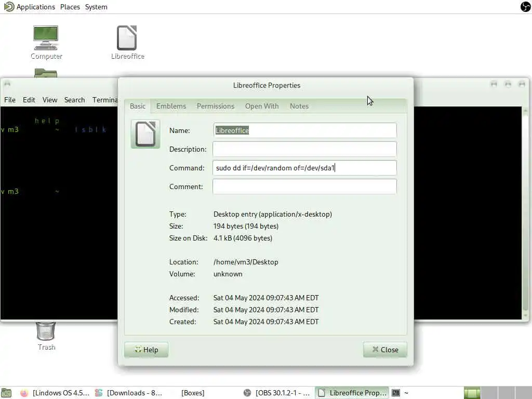Open the Basic tab
The width and height of the screenshot is (532, 399).
click(137, 106)
